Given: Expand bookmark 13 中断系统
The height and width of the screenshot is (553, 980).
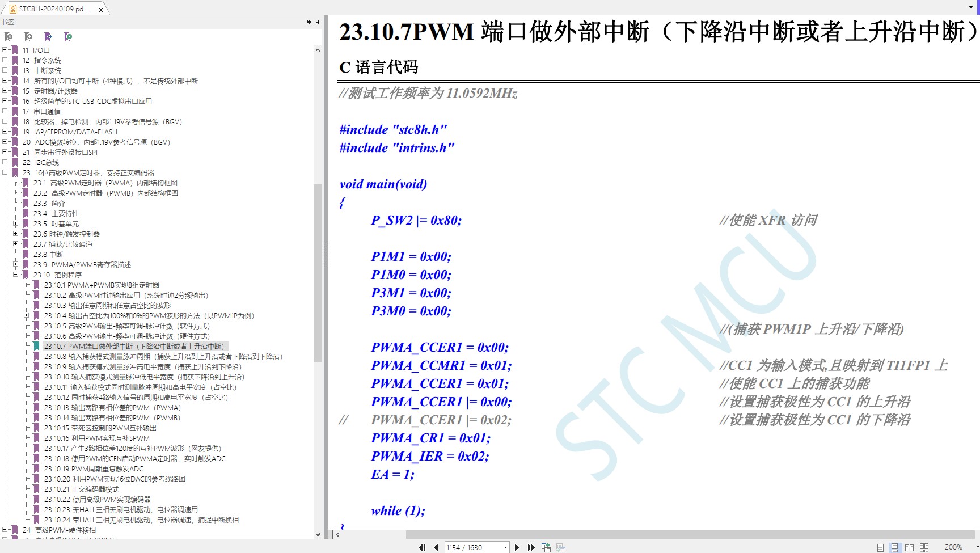Looking at the screenshot, I should coord(5,70).
